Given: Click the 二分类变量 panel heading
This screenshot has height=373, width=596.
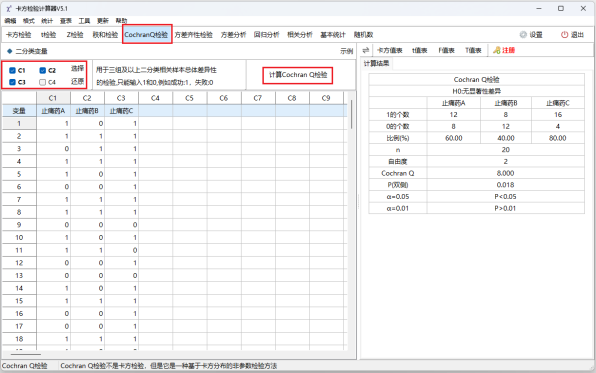Looking at the screenshot, I should pos(32,51).
